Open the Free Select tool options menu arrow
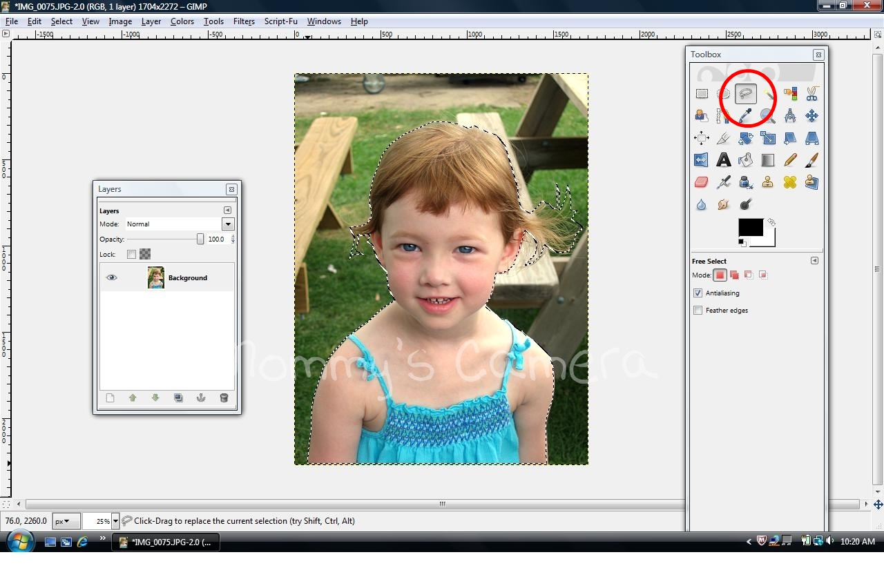The width and height of the screenshot is (884, 588). click(814, 261)
